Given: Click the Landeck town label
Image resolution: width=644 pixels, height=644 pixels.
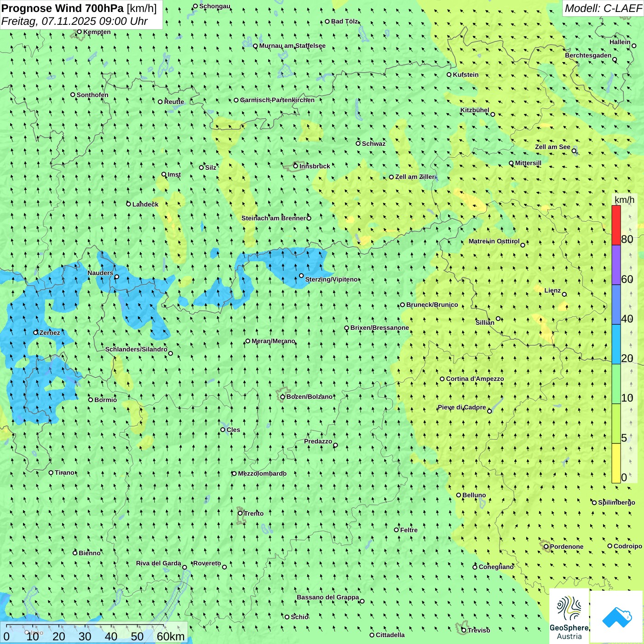Looking at the screenshot, I should pyautogui.click(x=145, y=204).
